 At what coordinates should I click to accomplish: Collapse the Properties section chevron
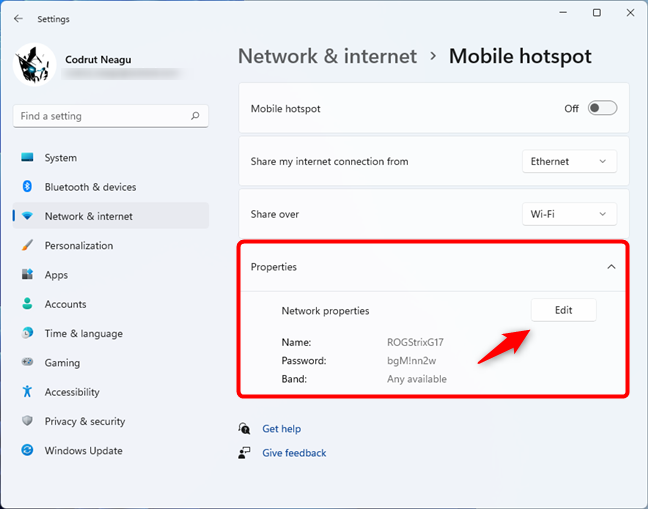(x=611, y=267)
